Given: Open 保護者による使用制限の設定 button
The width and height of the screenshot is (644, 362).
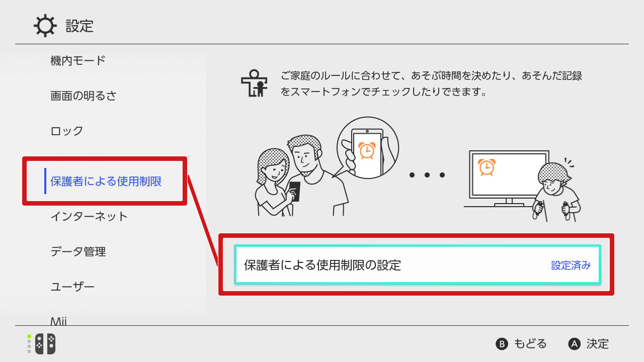Looking at the screenshot, I should coord(418,265).
